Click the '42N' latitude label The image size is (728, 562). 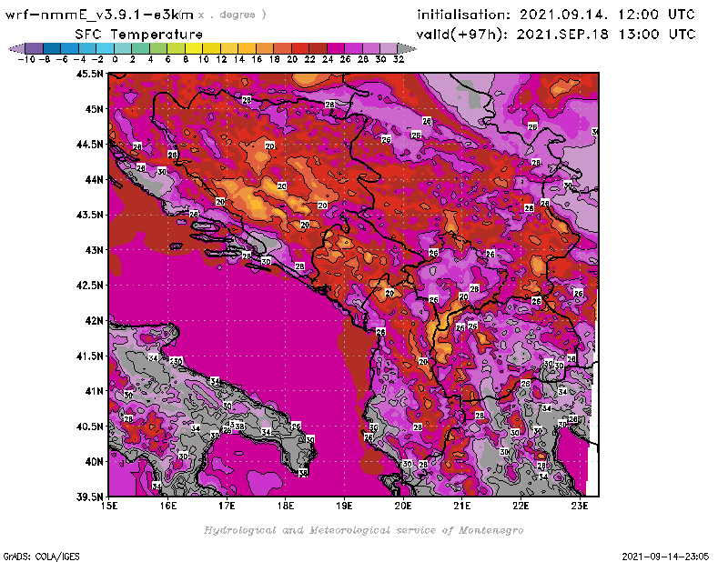click(x=94, y=321)
